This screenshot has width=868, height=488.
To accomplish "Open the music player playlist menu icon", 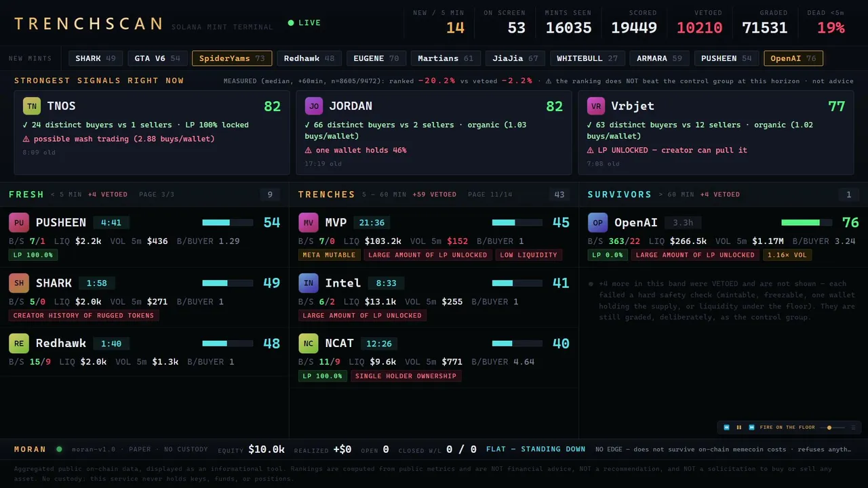I will coord(854,428).
